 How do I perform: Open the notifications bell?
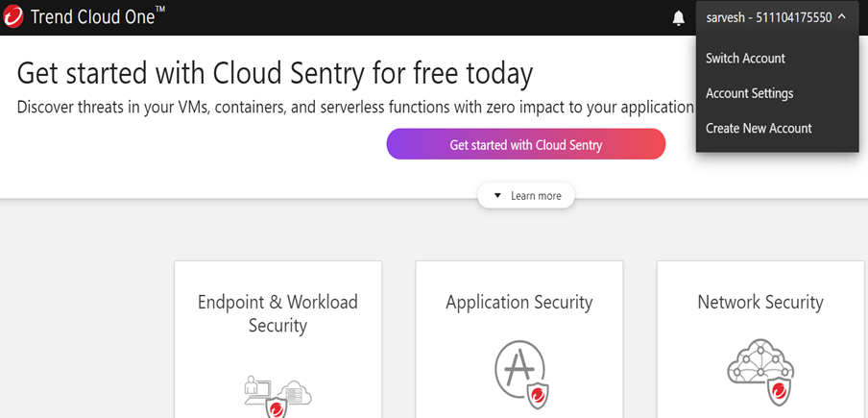[x=678, y=18]
